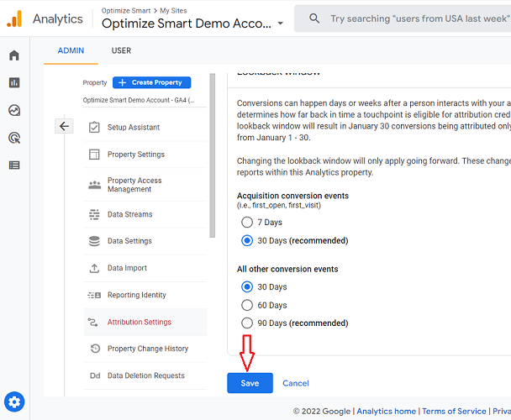Image resolution: width=511 pixels, height=420 pixels.
Task: Click the Cancel link
Action: pyautogui.click(x=296, y=383)
